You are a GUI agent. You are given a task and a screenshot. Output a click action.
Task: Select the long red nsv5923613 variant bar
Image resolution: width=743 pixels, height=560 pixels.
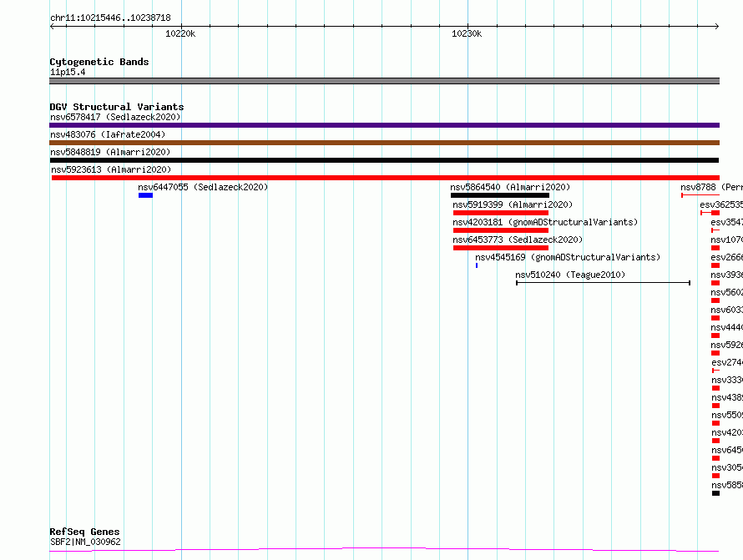(386, 178)
